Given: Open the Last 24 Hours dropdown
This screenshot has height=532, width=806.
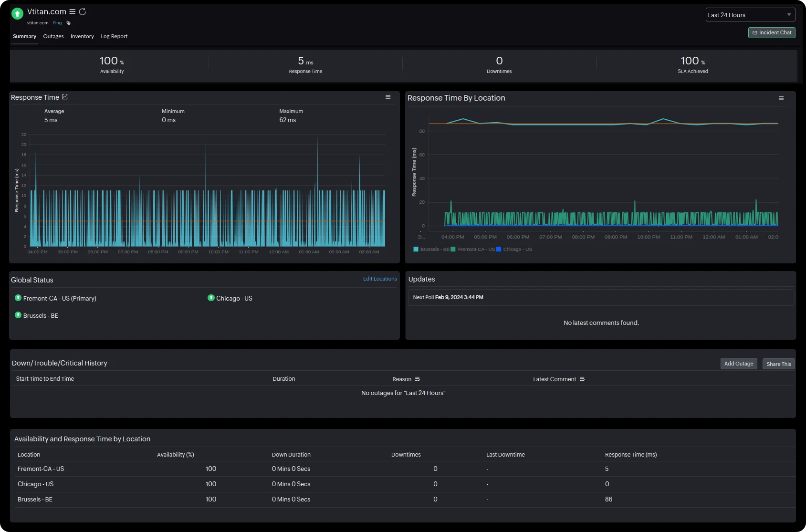Looking at the screenshot, I should click(750, 14).
